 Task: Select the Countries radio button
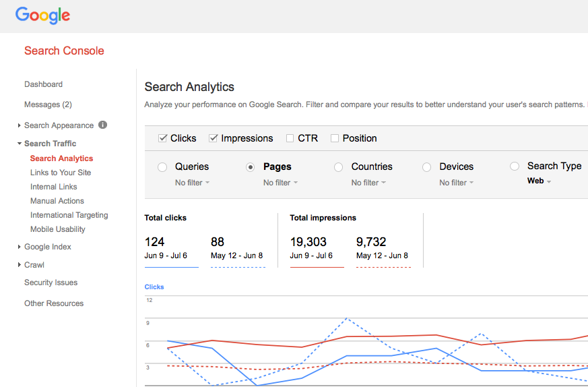coord(338,167)
